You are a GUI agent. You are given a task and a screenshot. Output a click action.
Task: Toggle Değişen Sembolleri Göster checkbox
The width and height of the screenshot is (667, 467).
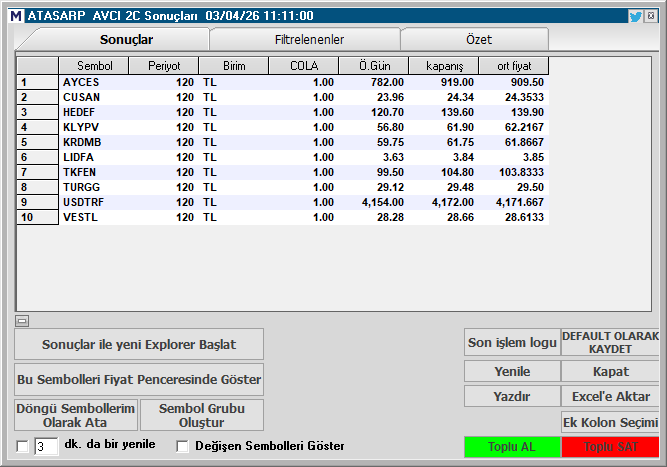[x=182, y=446]
